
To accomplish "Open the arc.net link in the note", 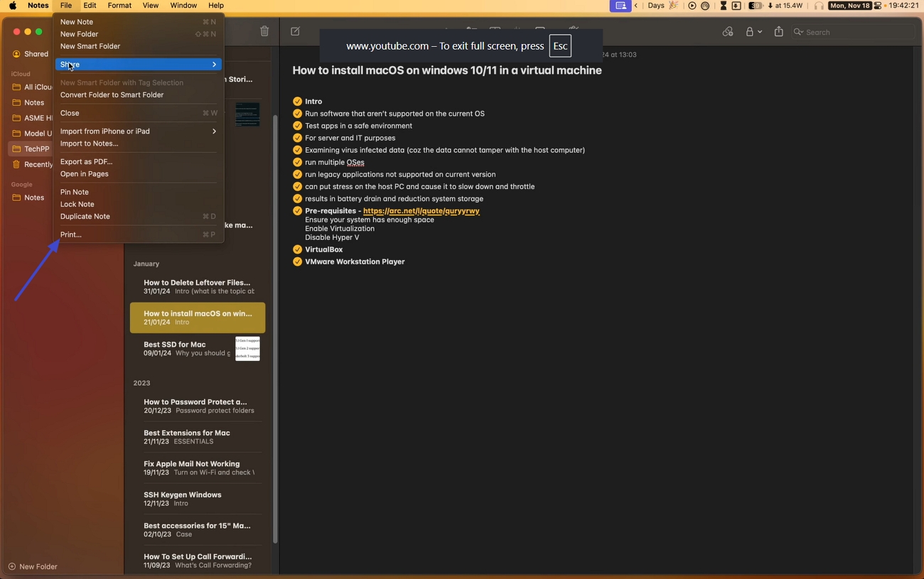I will (421, 211).
